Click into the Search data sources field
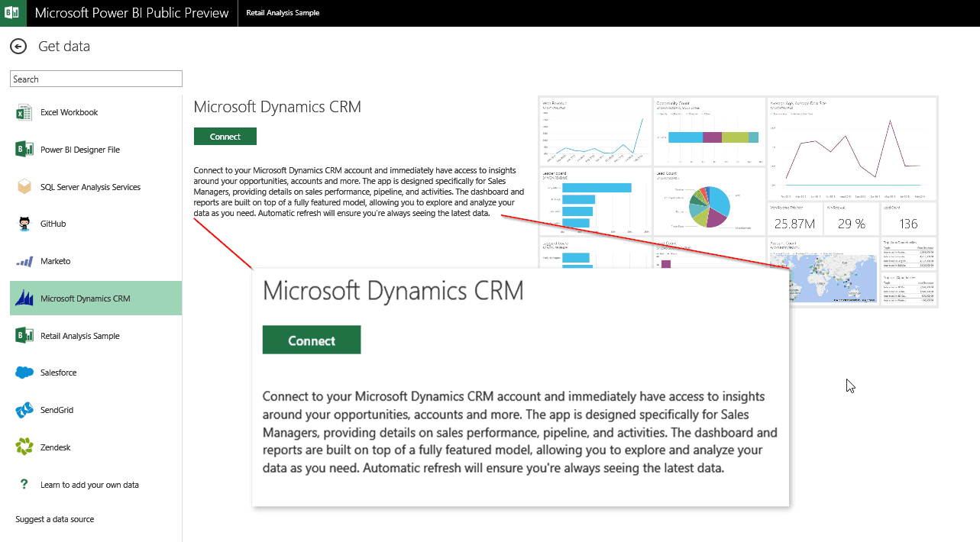 pyautogui.click(x=95, y=79)
